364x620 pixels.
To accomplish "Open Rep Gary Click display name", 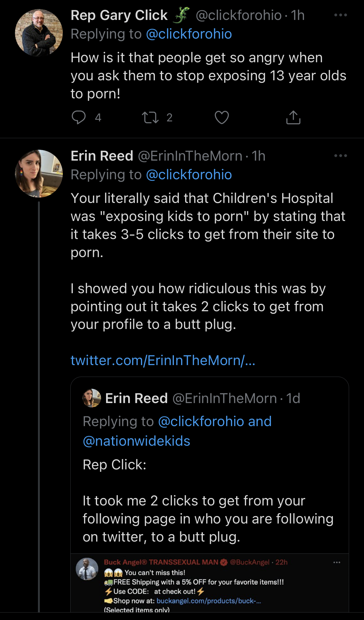I will 119,15.
